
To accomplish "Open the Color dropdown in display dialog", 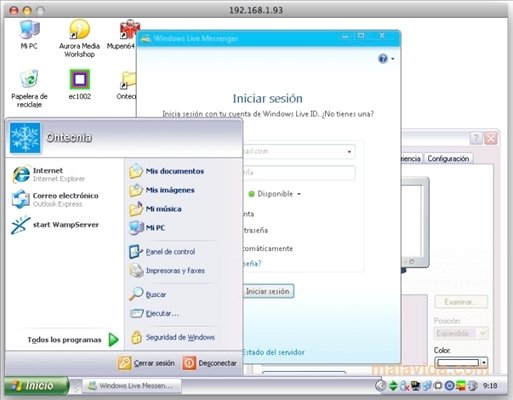I will pos(484,362).
